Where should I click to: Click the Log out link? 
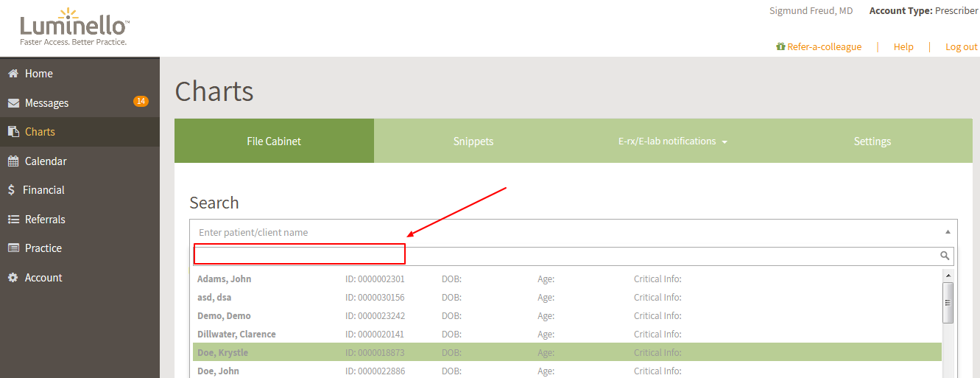coord(962,46)
